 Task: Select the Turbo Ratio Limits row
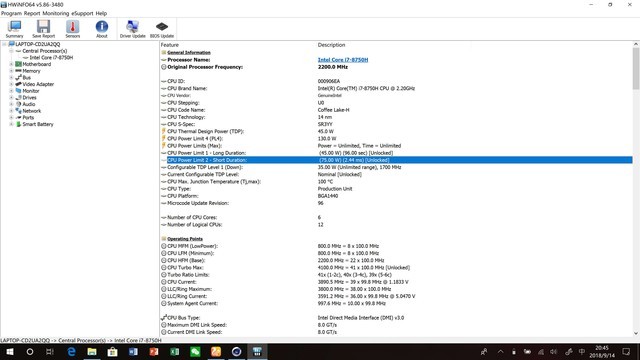[x=396, y=275]
